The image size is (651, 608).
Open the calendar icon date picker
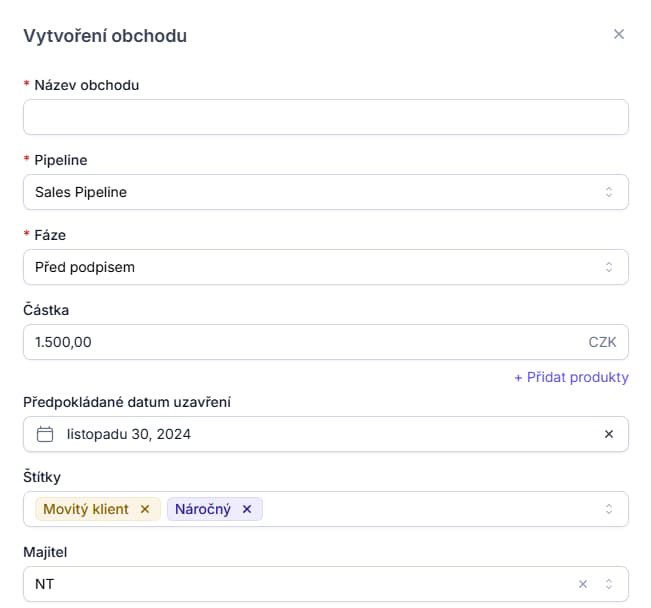(44, 434)
